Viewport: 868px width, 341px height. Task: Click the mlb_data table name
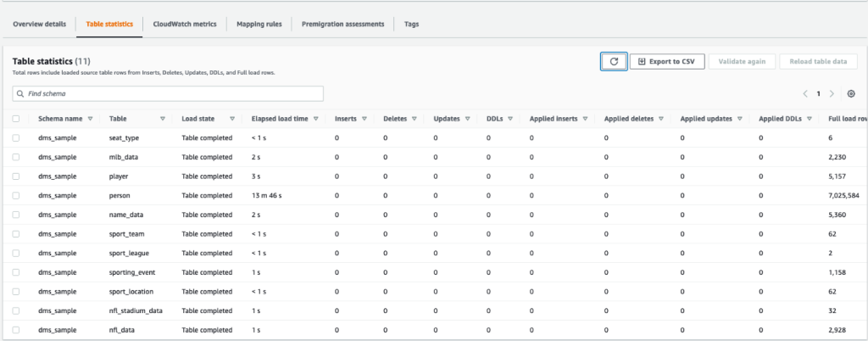pyautogui.click(x=124, y=157)
